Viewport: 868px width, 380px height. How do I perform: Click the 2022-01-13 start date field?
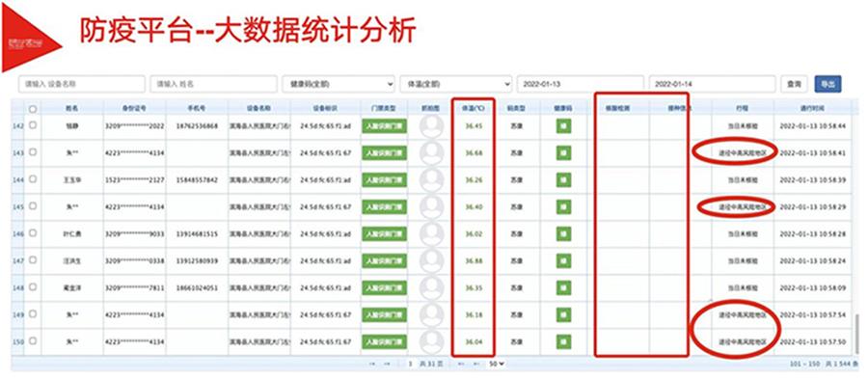pyautogui.click(x=581, y=84)
